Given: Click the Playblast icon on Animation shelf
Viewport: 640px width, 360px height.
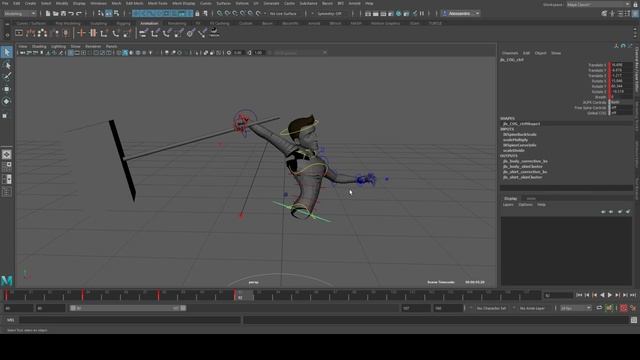Looking at the screenshot, I should (19, 33).
